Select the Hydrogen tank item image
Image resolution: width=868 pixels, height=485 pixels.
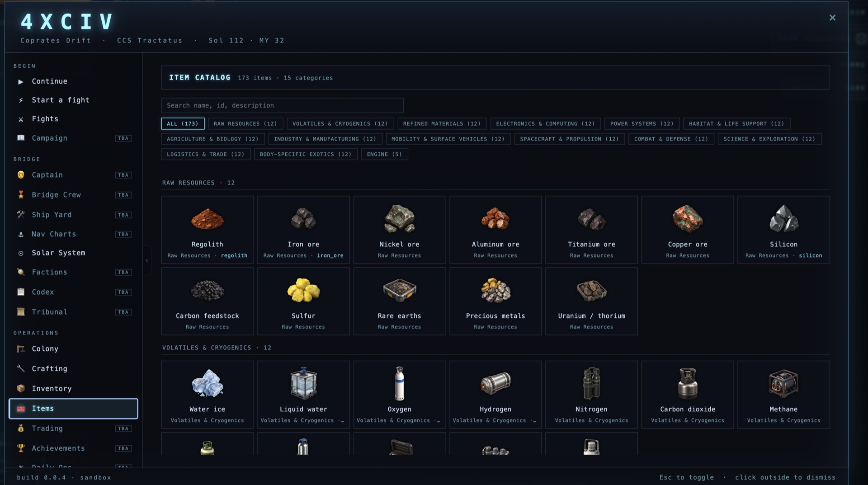click(495, 383)
